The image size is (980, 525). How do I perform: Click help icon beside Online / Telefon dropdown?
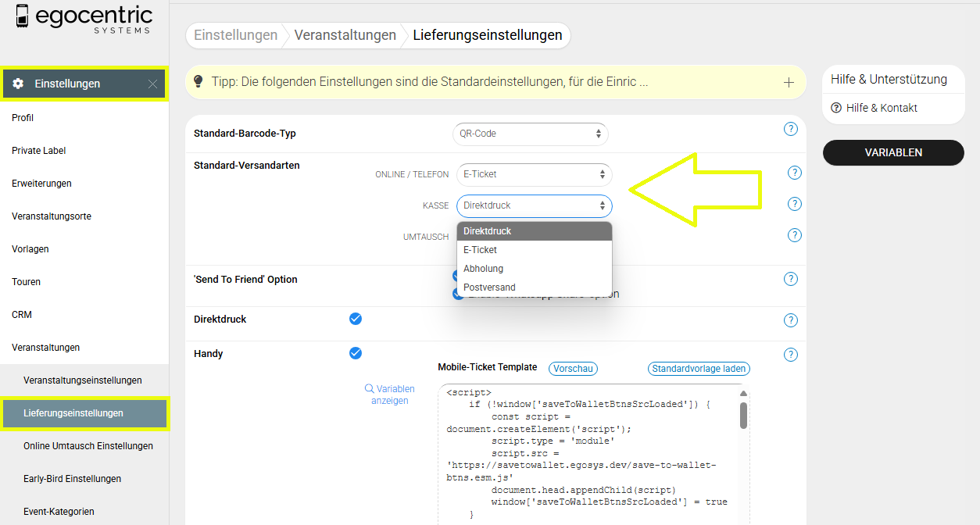pos(795,173)
